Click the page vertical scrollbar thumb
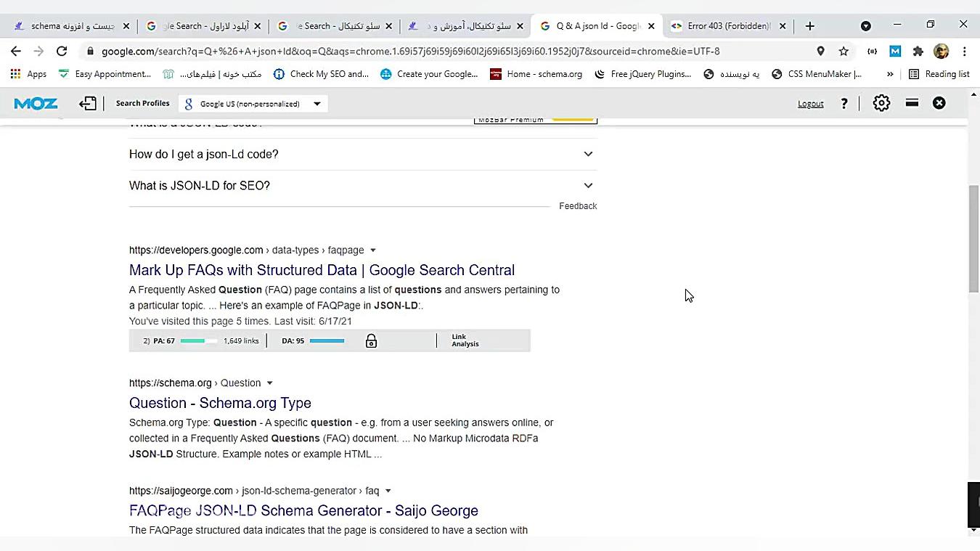 tap(973, 239)
